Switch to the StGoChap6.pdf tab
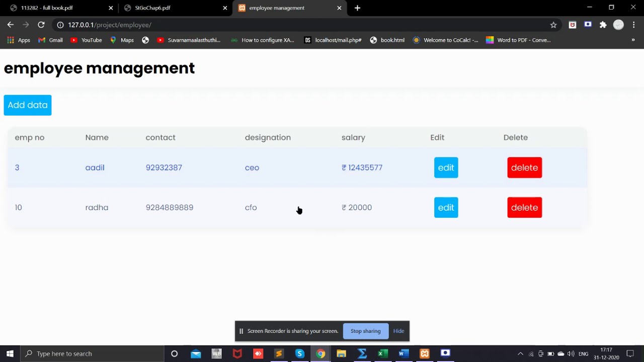Screen dimensions: 644x362 click(x=166, y=8)
